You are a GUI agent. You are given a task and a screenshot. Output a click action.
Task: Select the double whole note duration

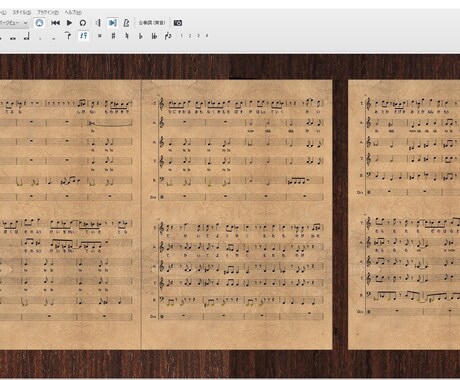pos(13,37)
